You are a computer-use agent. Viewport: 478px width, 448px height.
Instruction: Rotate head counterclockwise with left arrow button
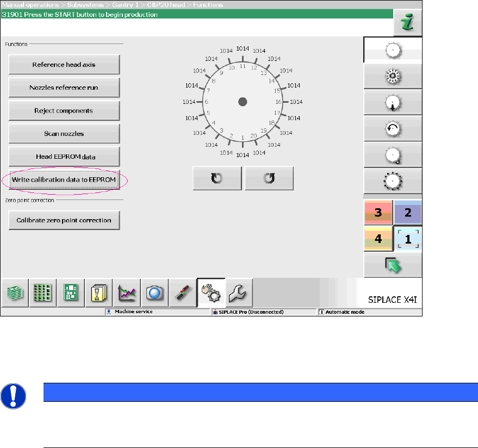tap(217, 178)
